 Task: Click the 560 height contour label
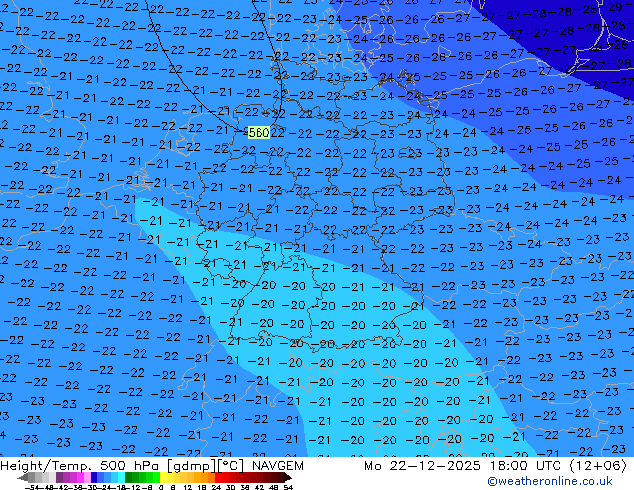point(258,133)
